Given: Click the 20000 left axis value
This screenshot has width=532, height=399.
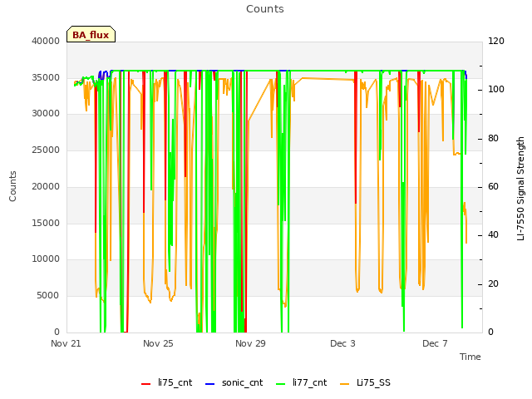Looking at the screenshot, I should coord(46,186).
